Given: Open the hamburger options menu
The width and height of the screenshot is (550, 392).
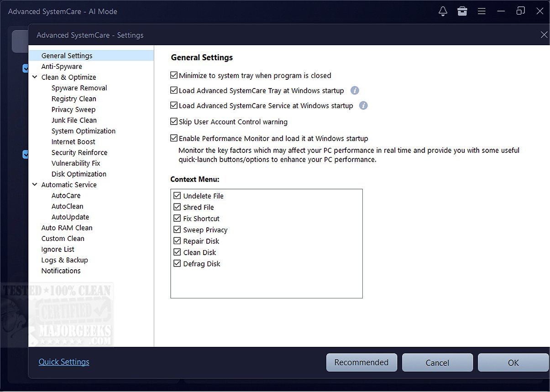Looking at the screenshot, I should [482, 11].
